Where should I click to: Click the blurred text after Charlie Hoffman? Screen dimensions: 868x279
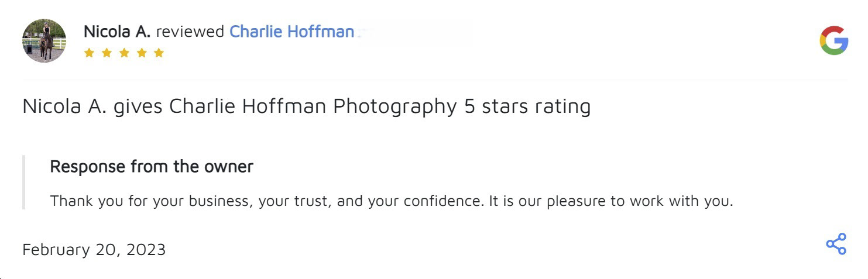coord(410,32)
